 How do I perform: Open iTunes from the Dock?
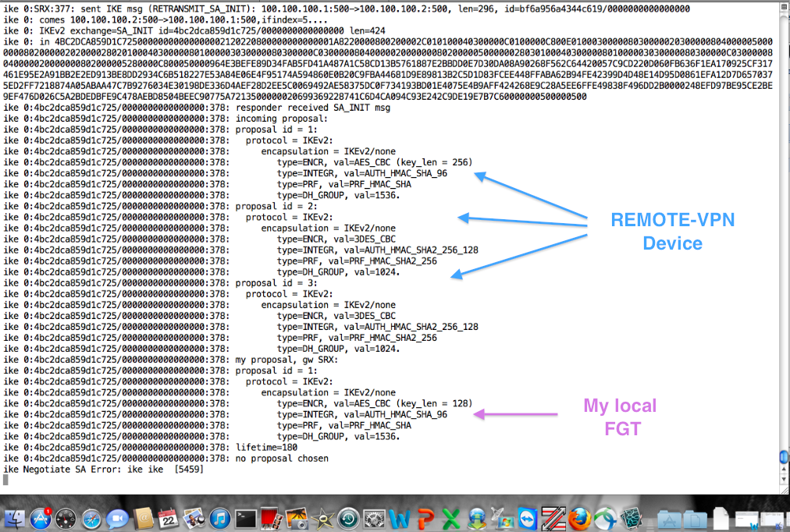point(219,519)
